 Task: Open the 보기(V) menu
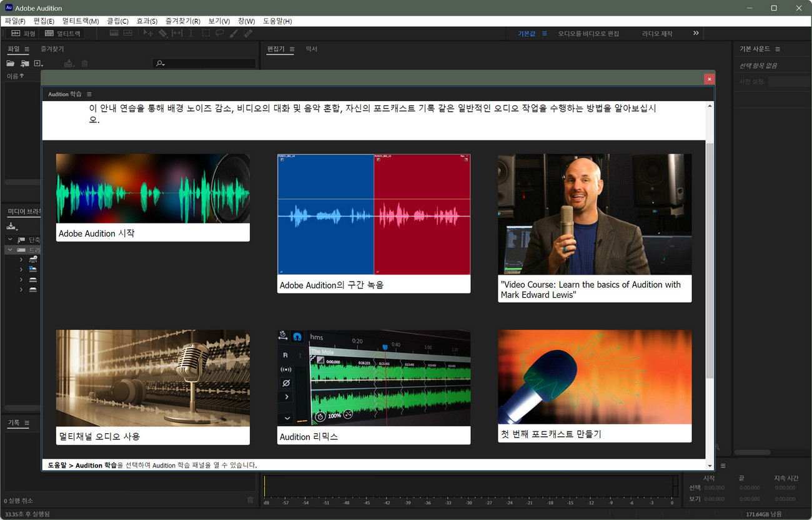(x=219, y=21)
